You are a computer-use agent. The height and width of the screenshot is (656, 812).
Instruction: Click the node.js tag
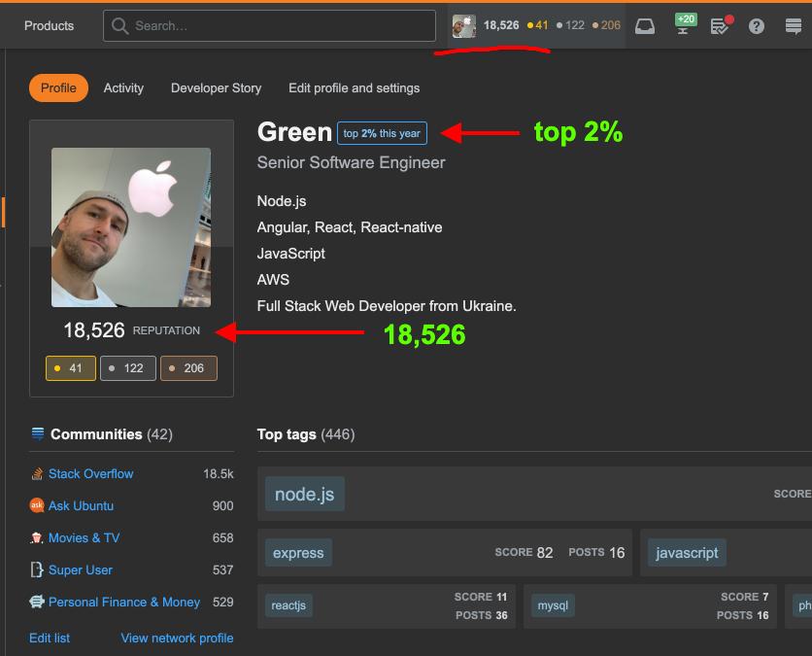click(305, 494)
